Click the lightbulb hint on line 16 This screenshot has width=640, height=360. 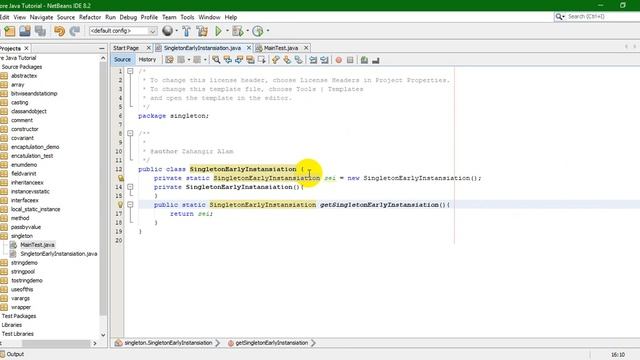pos(120,204)
